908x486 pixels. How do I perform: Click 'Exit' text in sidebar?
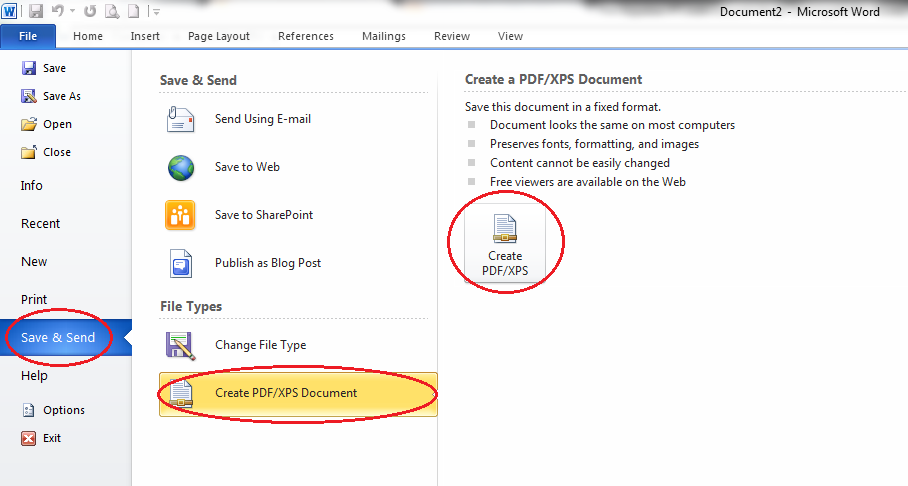pyautogui.click(x=52, y=439)
